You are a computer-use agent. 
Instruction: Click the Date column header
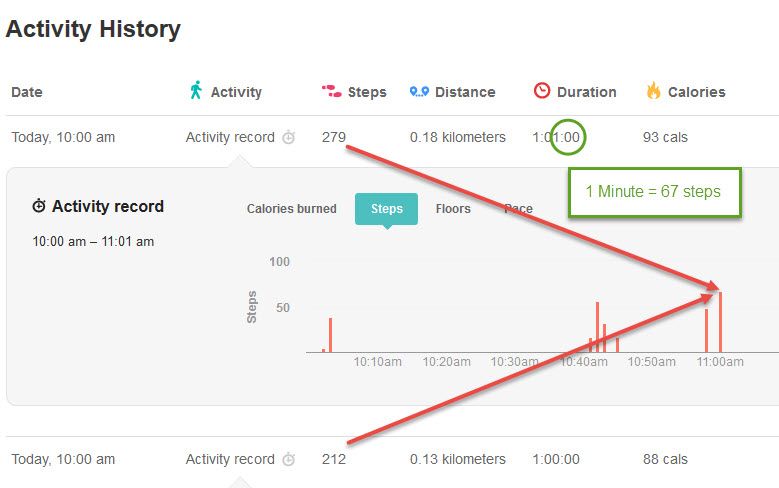27,92
